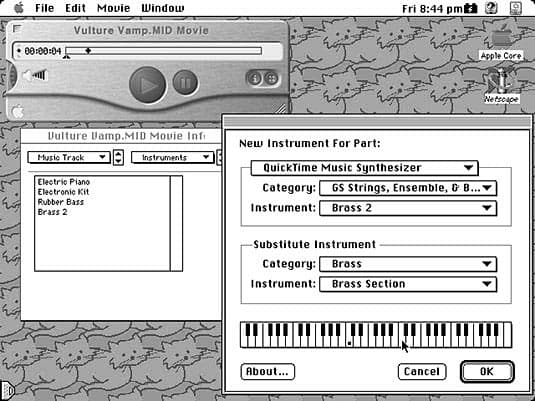
Task: Click the speaker volume icon
Action: pos(34,75)
